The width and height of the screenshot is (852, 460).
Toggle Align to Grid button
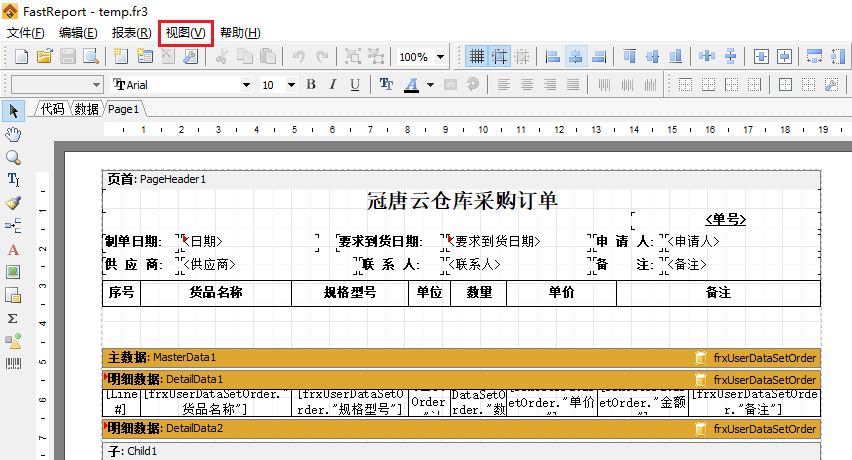[499, 56]
